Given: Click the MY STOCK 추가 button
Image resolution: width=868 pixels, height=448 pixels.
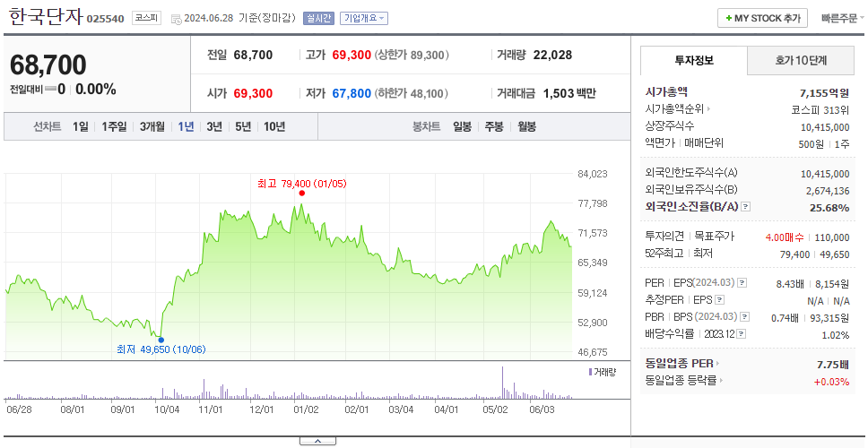Looking at the screenshot, I should pyautogui.click(x=762, y=18).
